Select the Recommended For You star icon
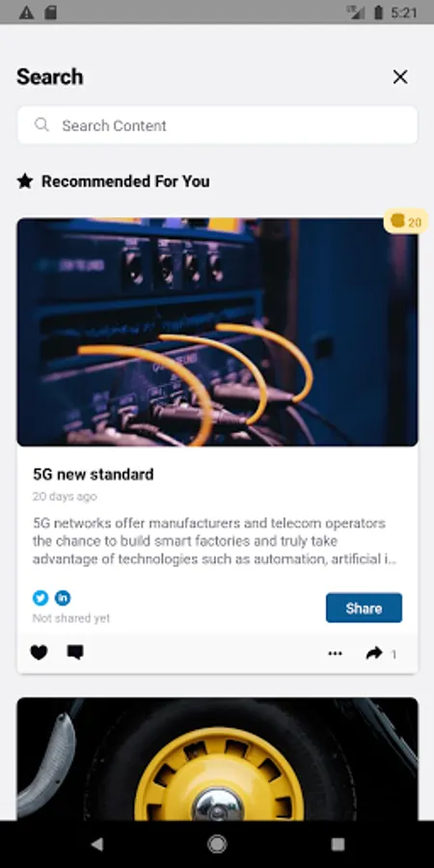Image resolution: width=434 pixels, height=868 pixels. click(x=25, y=181)
